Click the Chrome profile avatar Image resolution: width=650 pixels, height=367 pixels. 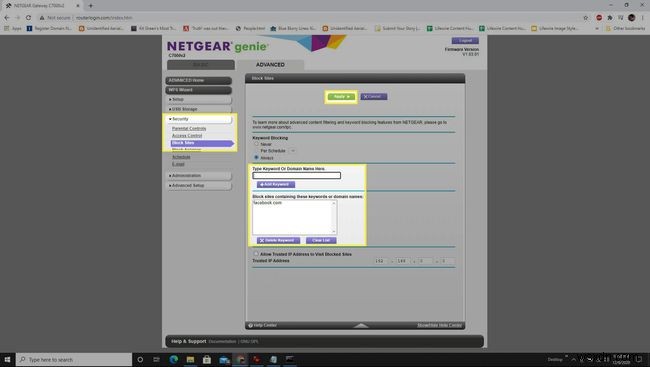631,18
